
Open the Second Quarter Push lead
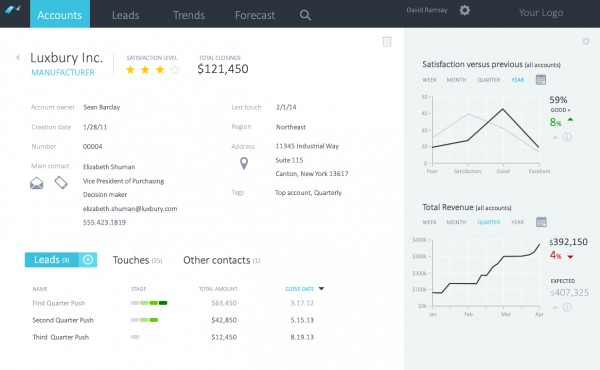(63, 320)
